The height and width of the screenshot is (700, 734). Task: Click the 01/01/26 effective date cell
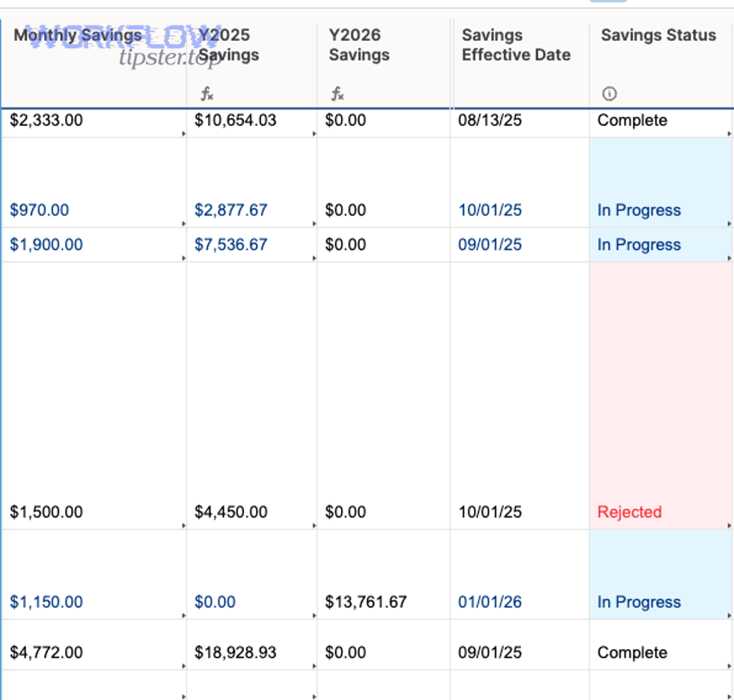pos(490,602)
